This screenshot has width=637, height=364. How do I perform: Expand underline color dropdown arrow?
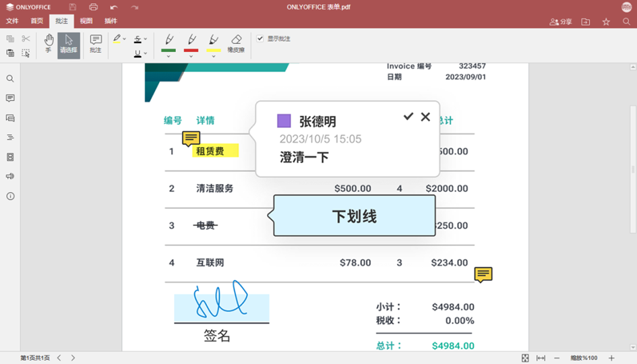pyautogui.click(x=146, y=53)
